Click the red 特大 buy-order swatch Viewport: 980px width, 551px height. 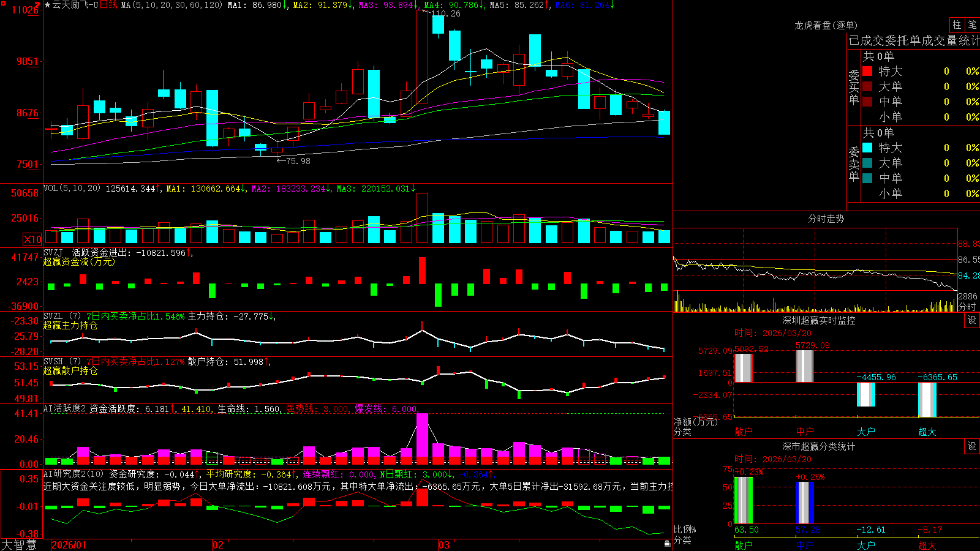tap(867, 71)
